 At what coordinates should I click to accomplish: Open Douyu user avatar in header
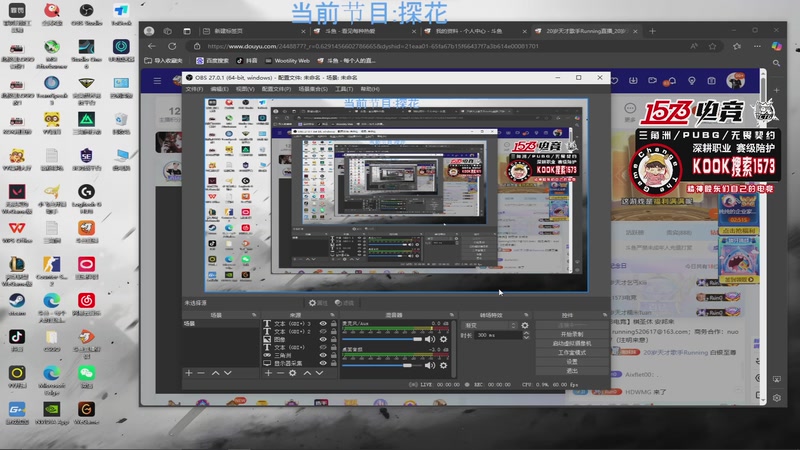tap(735, 81)
